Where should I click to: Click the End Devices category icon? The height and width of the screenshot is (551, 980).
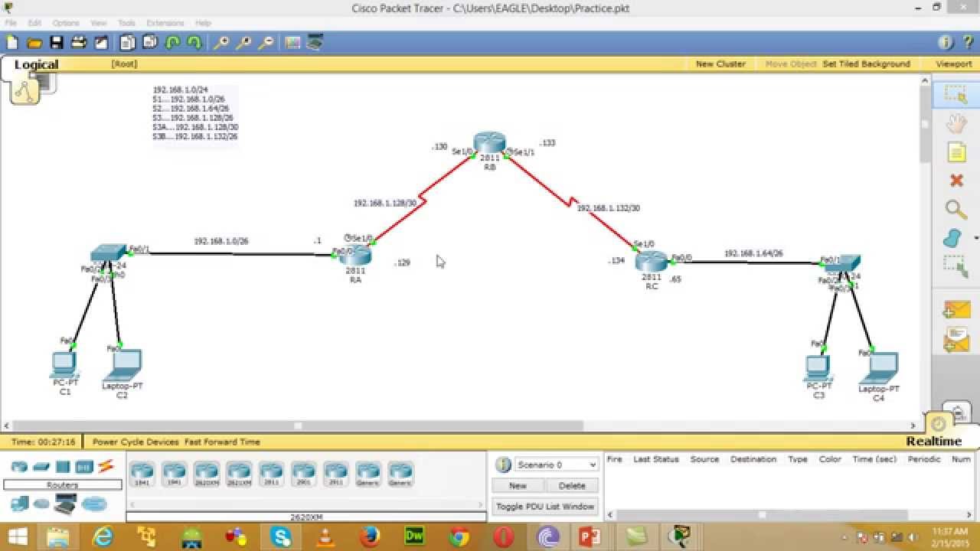point(19,503)
